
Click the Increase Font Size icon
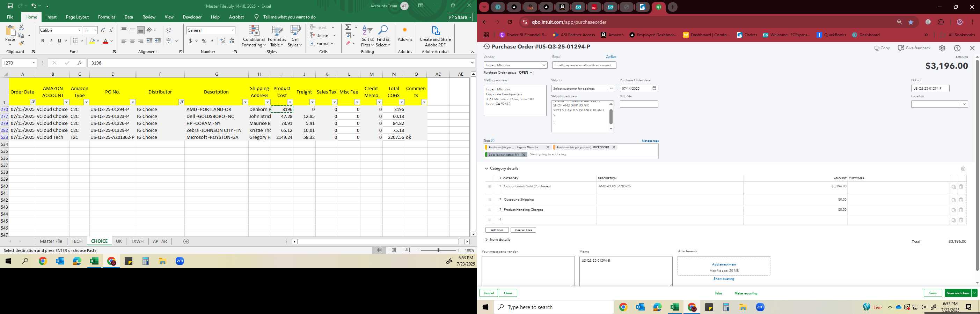pos(103,30)
